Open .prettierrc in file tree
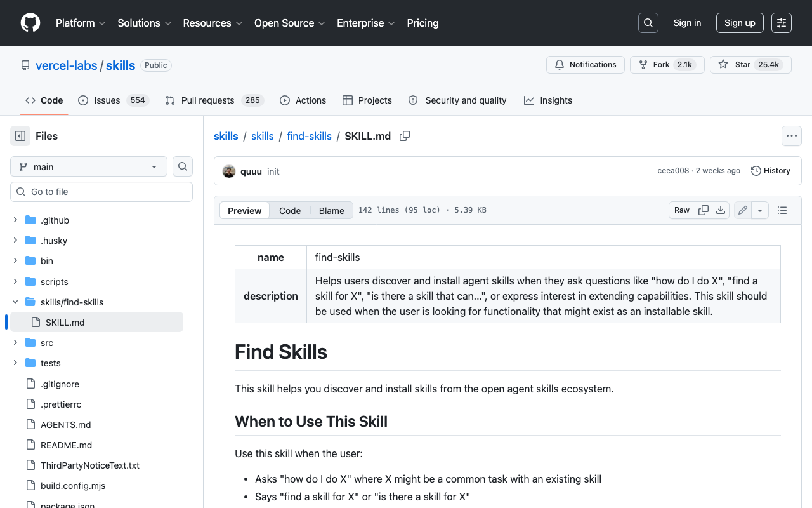Viewport: 812px width, 508px height. tap(61, 404)
